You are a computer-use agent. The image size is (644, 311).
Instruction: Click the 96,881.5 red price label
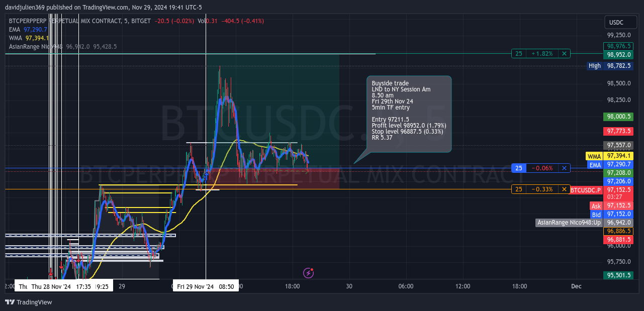tap(618, 240)
